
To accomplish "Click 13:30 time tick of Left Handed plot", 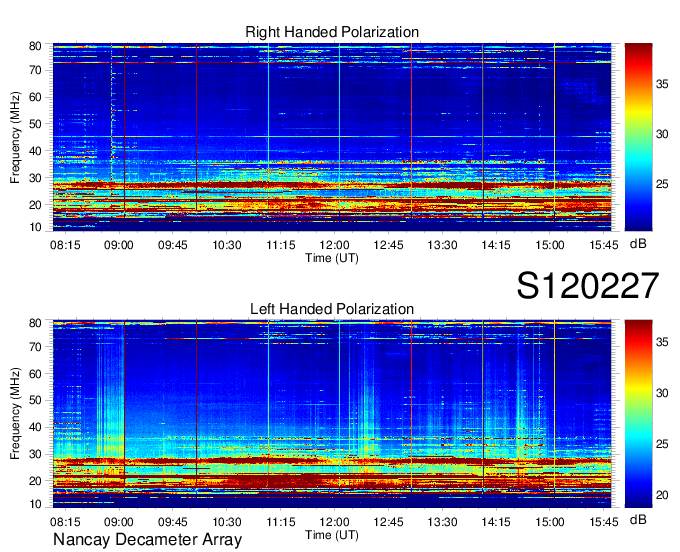I will 442,522.
